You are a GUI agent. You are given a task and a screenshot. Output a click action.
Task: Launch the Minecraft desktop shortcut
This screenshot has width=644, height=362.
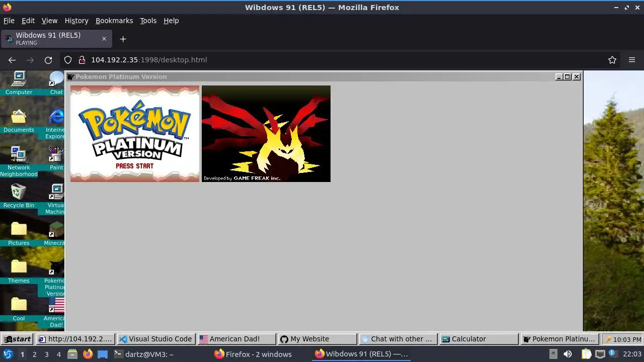pyautogui.click(x=55, y=234)
